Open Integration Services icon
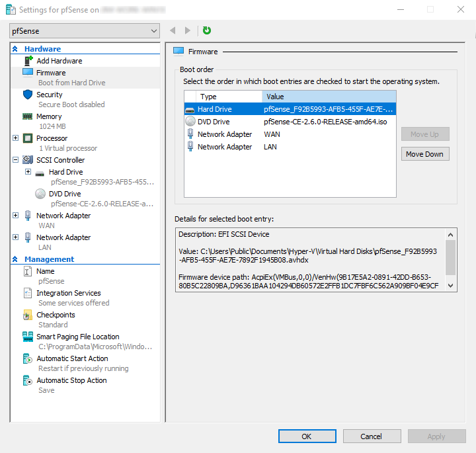The height and width of the screenshot is (453, 476). point(28,293)
